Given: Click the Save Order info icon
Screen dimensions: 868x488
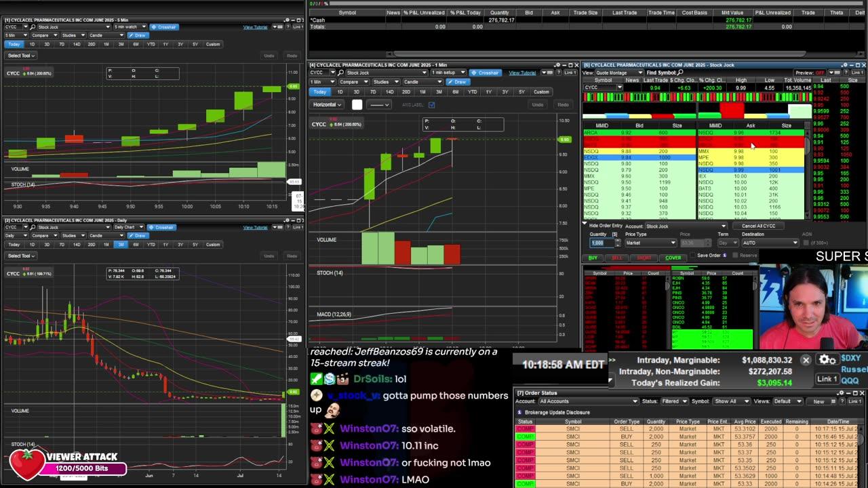Looking at the screenshot, I should coord(725,256).
